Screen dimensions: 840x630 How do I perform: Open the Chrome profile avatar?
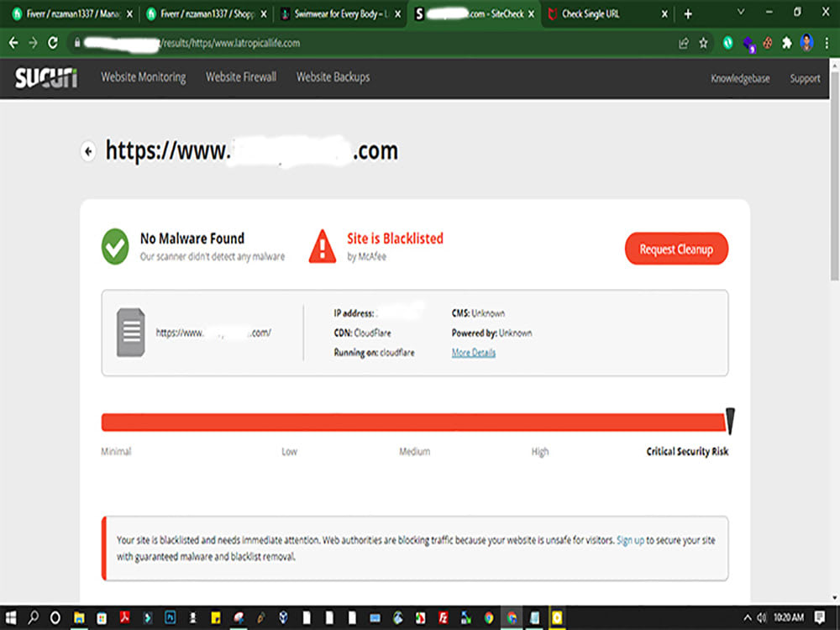[x=806, y=42]
